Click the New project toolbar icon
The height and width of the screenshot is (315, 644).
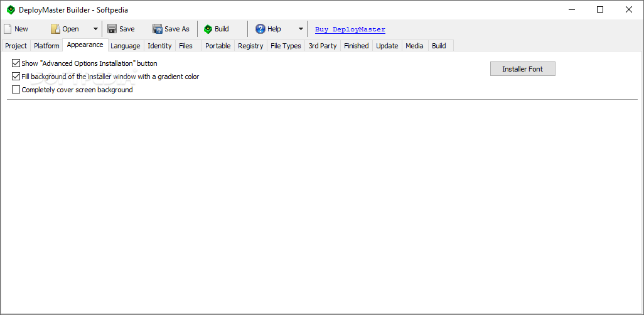click(x=8, y=29)
